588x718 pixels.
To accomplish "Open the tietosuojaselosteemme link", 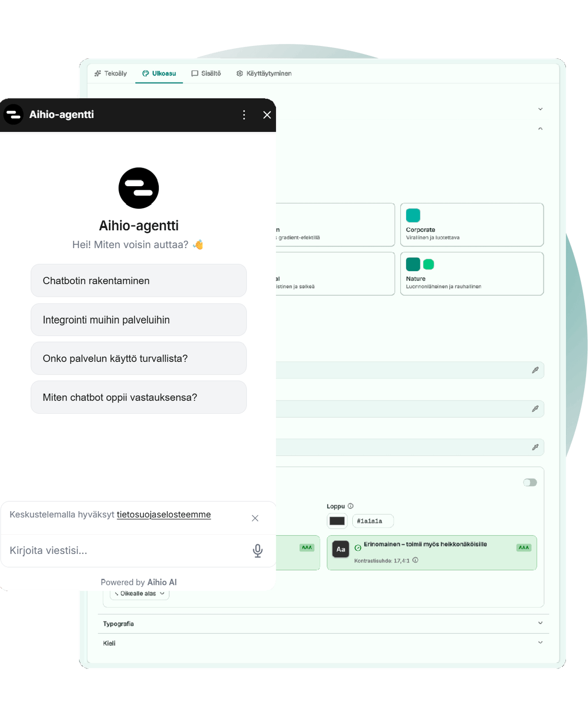I will pos(164,515).
